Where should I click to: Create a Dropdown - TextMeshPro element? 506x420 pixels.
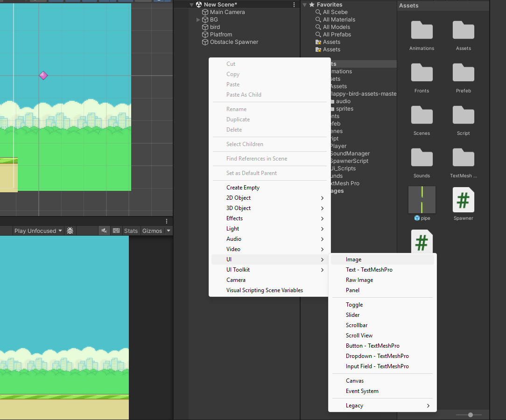[382, 356]
